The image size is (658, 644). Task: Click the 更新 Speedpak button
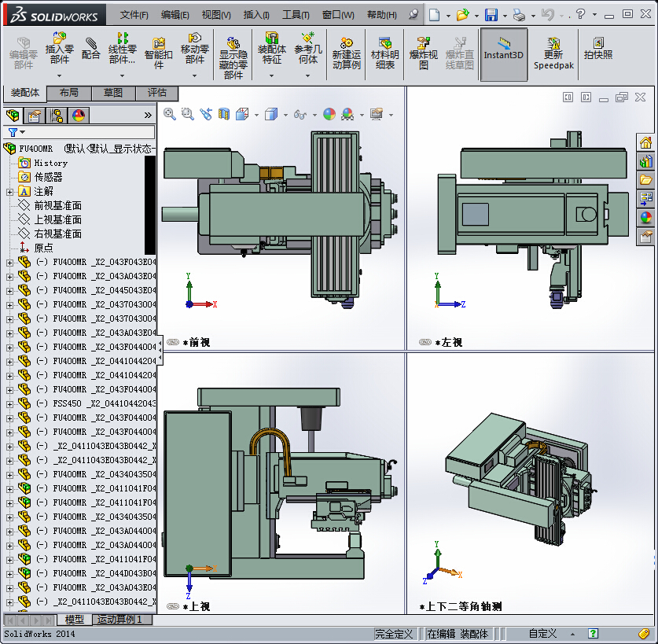click(553, 53)
